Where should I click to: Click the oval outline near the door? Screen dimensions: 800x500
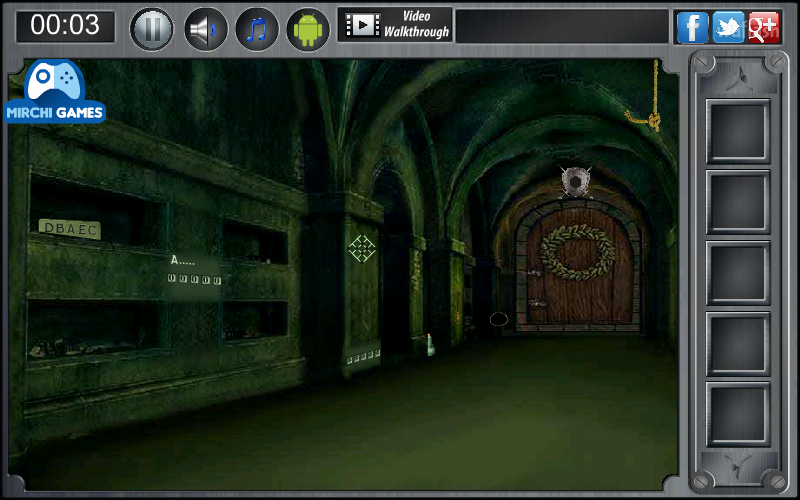click(498, 320)
